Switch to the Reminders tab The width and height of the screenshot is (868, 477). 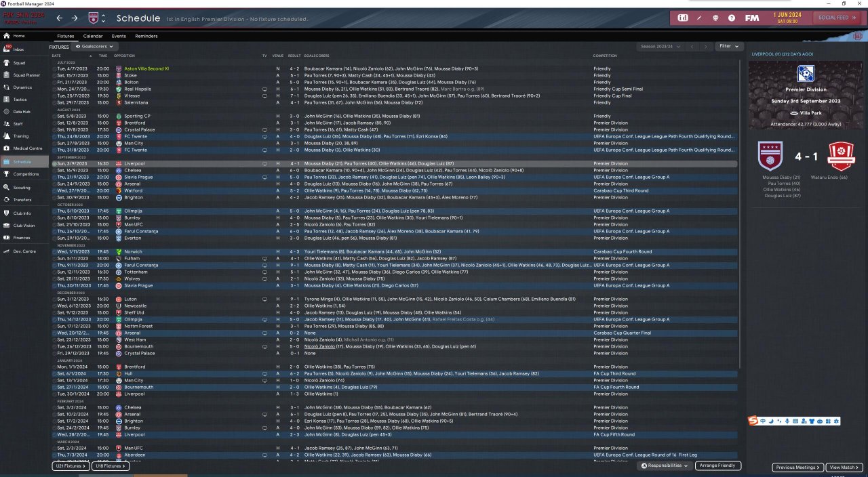(146, 36)
